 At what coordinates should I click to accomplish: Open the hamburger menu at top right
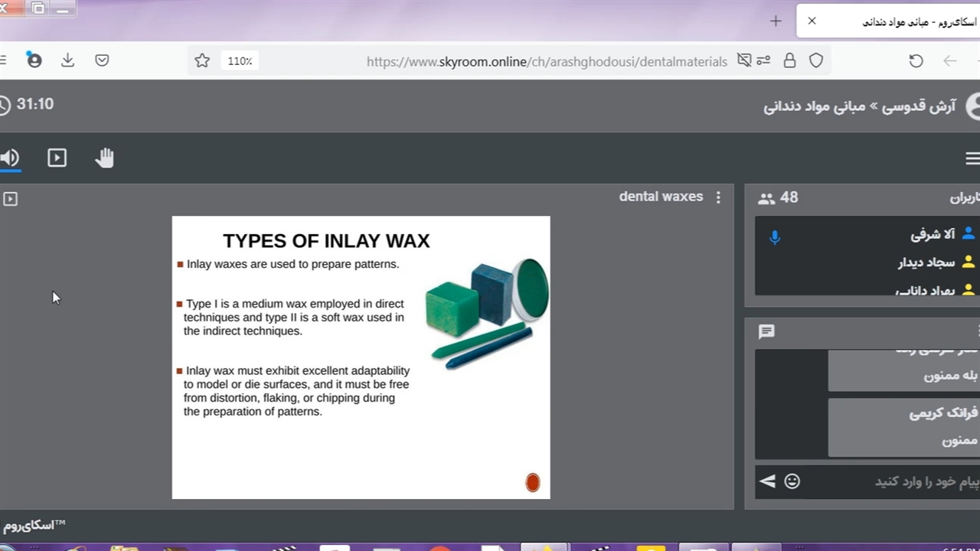pyautogui.click(x=972, y=158)
